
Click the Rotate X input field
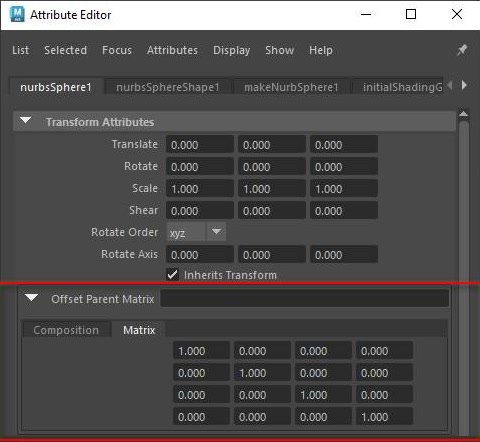click(x=200, y=167)
